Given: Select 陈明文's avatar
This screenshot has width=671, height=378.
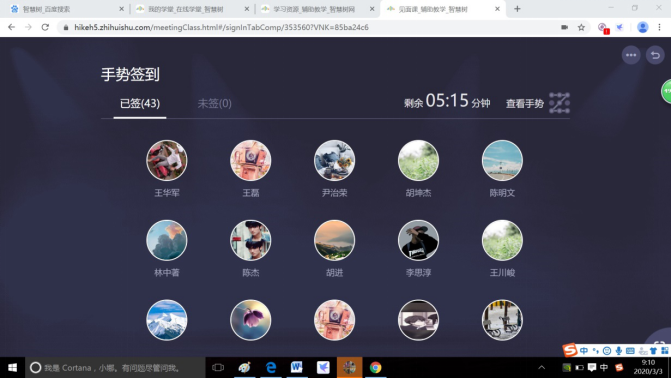Looking at the screenshot, I should point(502,161).
